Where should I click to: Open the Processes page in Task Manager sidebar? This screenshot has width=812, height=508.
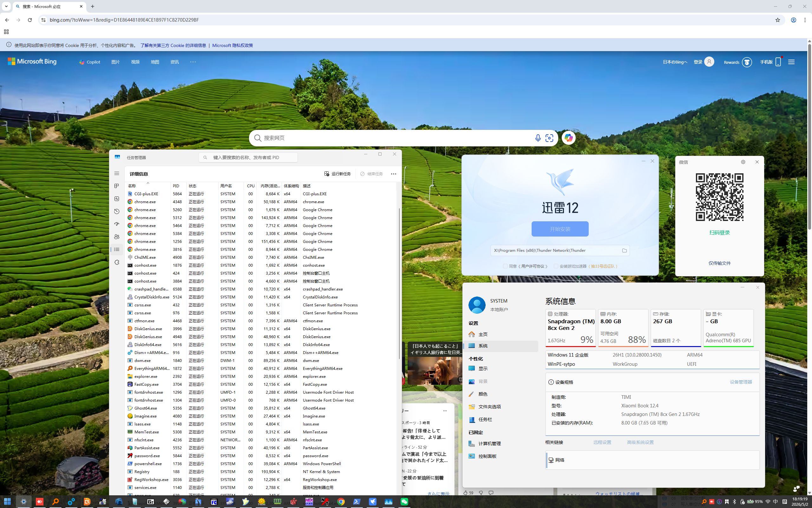click(116, 186)
